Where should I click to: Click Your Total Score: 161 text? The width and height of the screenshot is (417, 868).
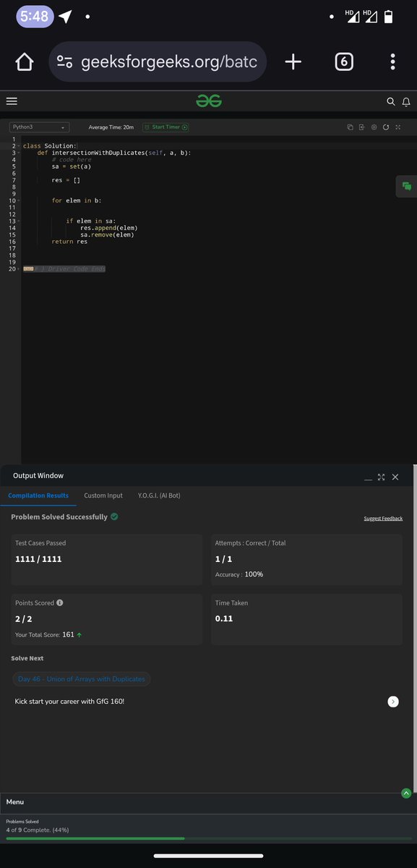45,634
